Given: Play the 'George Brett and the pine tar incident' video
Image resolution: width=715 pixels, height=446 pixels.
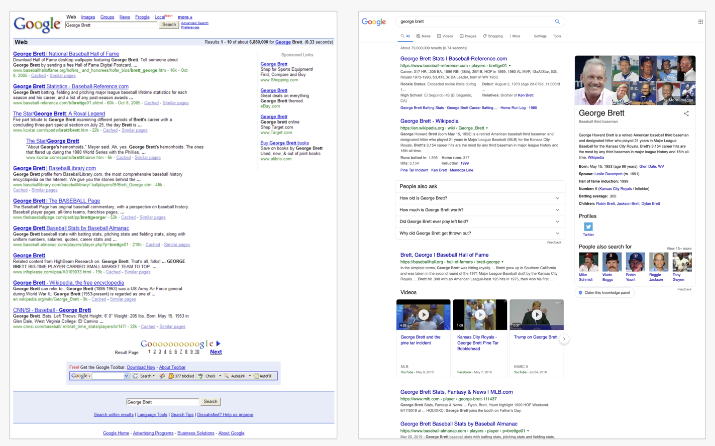Looking at the screenshot, I should coord(423,315).
